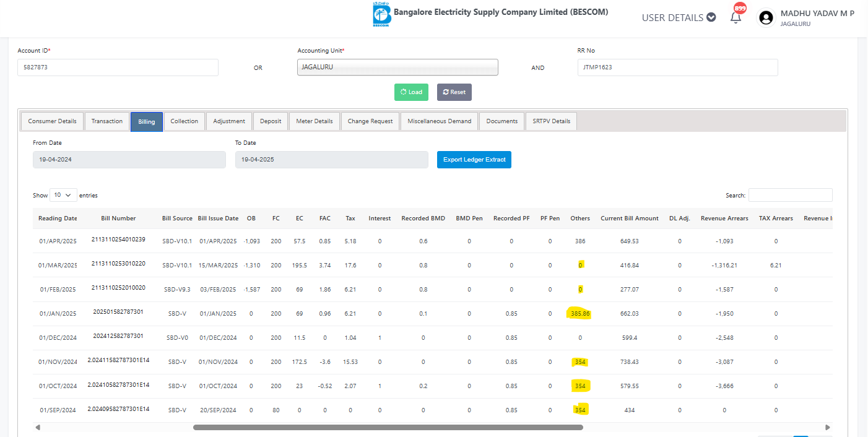
Task: Click Export Ledger Extract button
Action: 474,160
